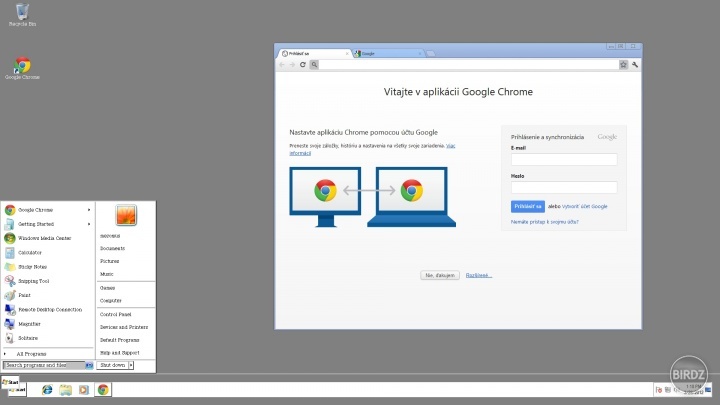Image resolution: width=720 pixels, height=405 pixels.
Task: Switch to the Google tab
Action: coord(388,54)
